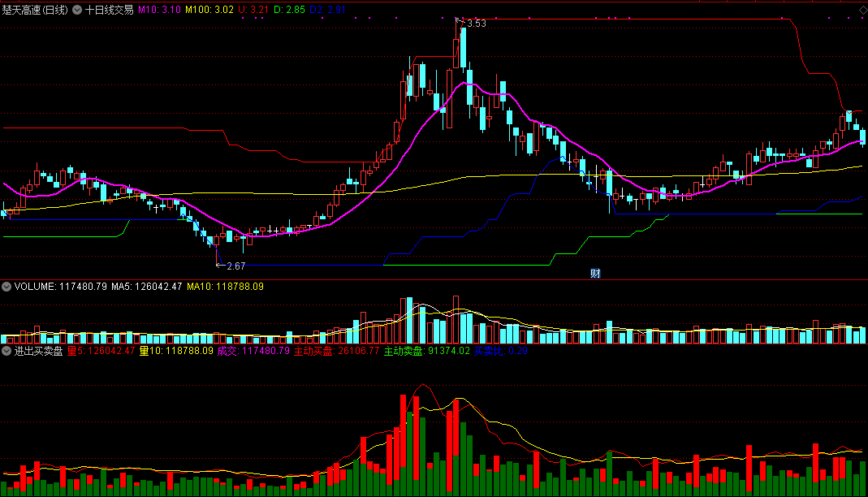
Task: Click the diamond icon at top-right corner
Action: (x=863, y=10)
